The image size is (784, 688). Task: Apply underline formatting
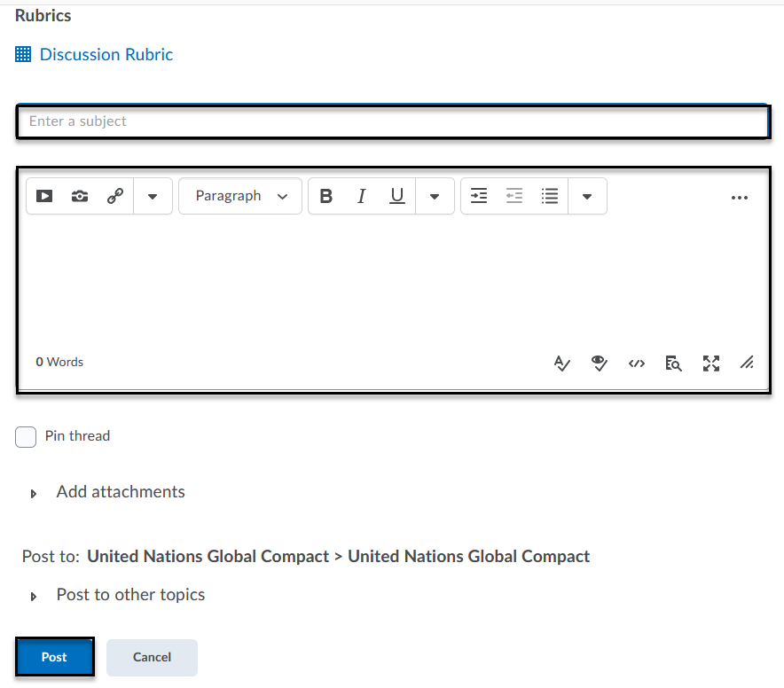click(397, 196)
